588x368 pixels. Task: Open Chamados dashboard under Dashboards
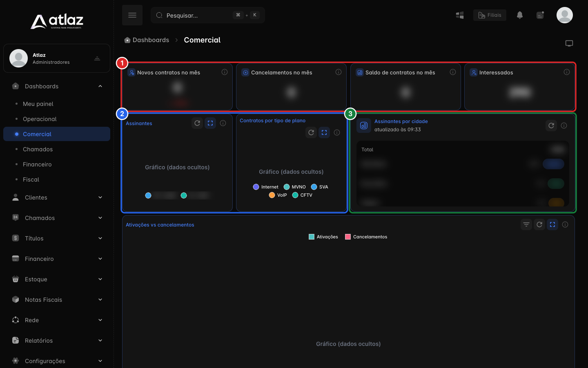tap(57, 149)
